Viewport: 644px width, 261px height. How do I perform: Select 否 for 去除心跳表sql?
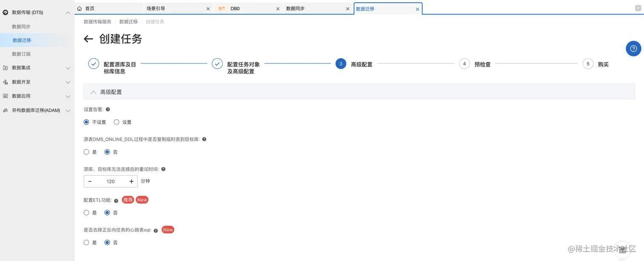[x=107, y=243]
